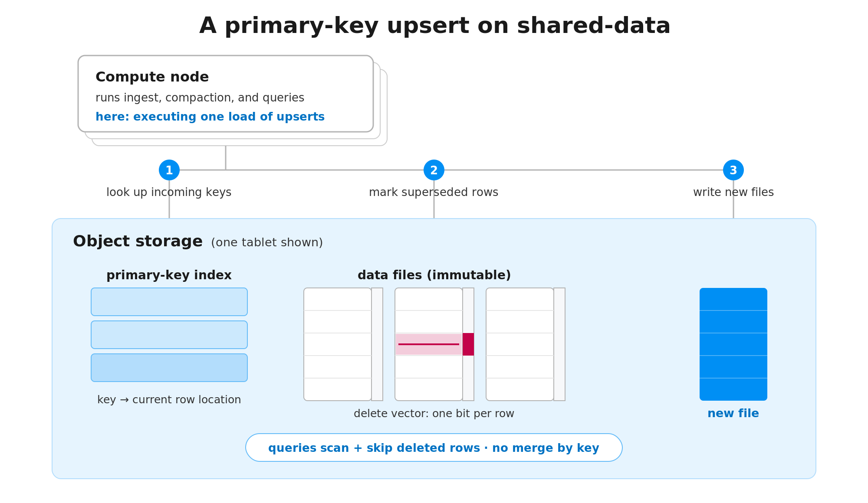Viewport: 868px width, 503px height.
Task: Click 'here: executing one load of upserts' text
Action: [210, 117]
